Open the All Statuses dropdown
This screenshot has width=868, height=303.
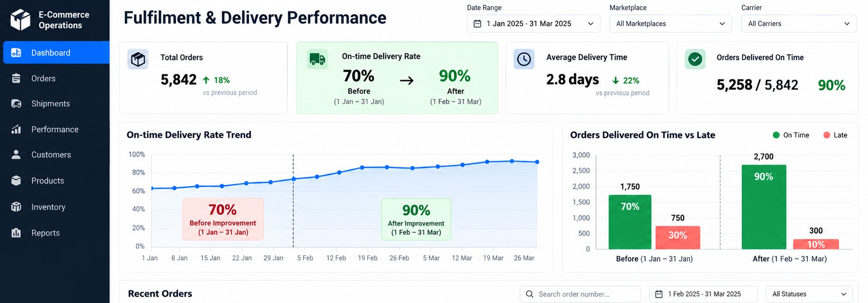(x=809, y=294)
